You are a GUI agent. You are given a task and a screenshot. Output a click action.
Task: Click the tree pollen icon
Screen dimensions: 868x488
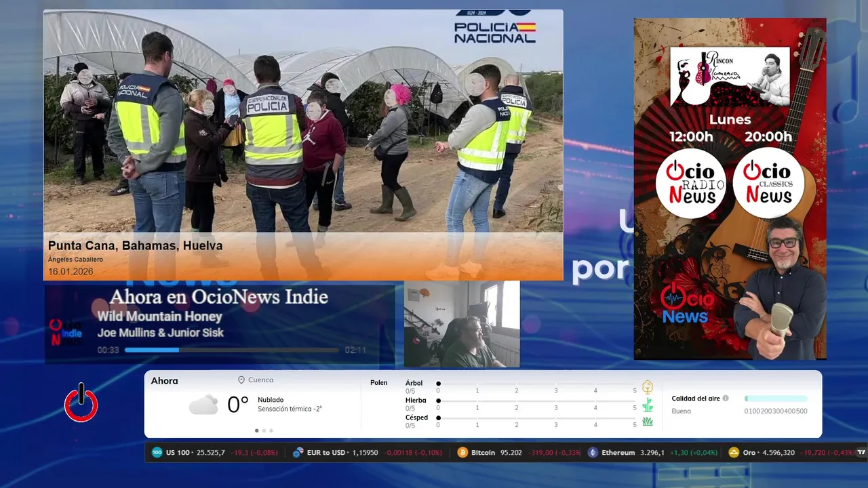click(648, 387)
